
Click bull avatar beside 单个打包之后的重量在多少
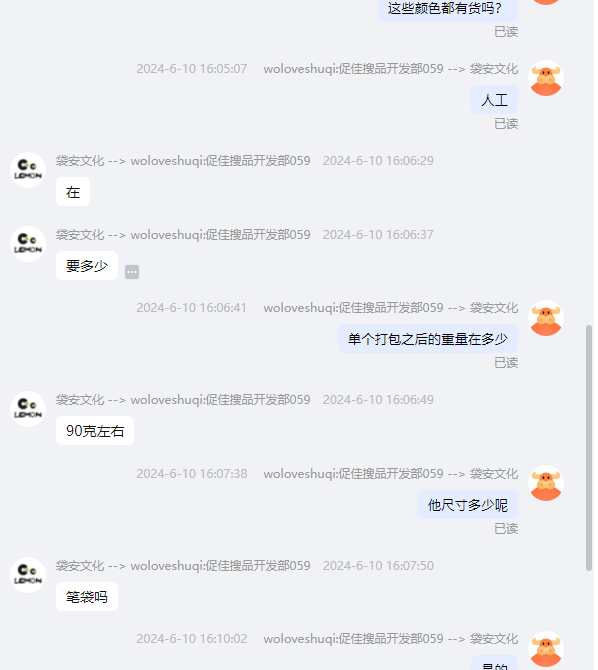coord(546,318)
